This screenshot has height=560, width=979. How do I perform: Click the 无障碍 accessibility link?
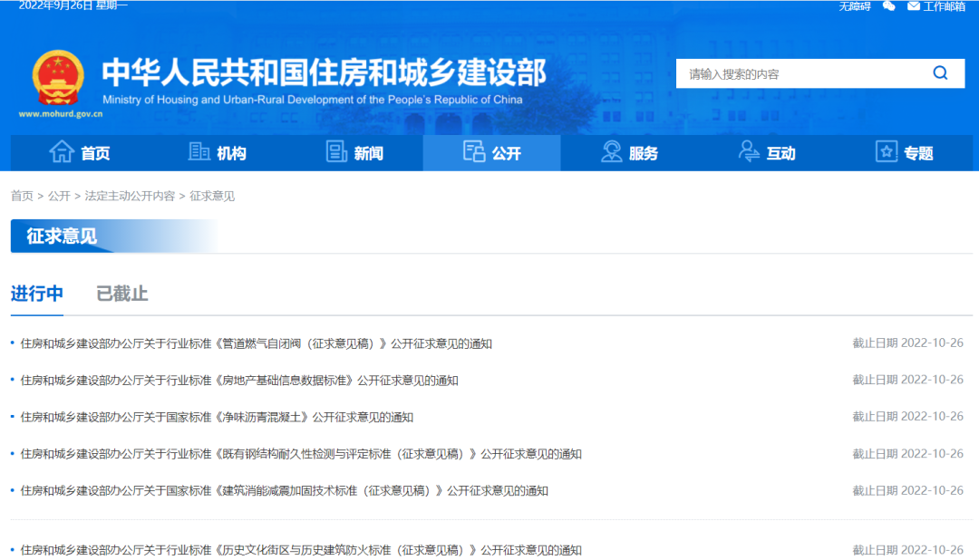point(857,7)
